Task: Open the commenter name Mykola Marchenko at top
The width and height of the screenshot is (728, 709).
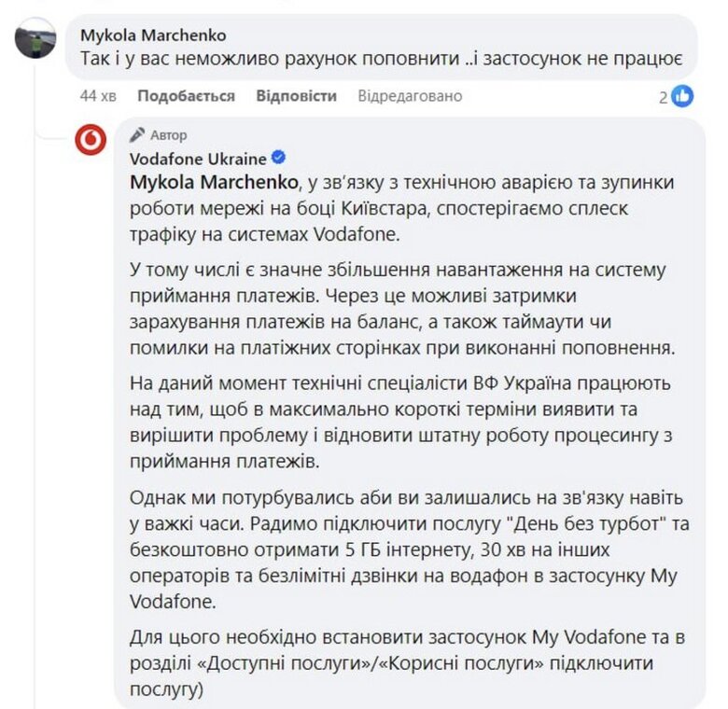Action: click(153, 35)
